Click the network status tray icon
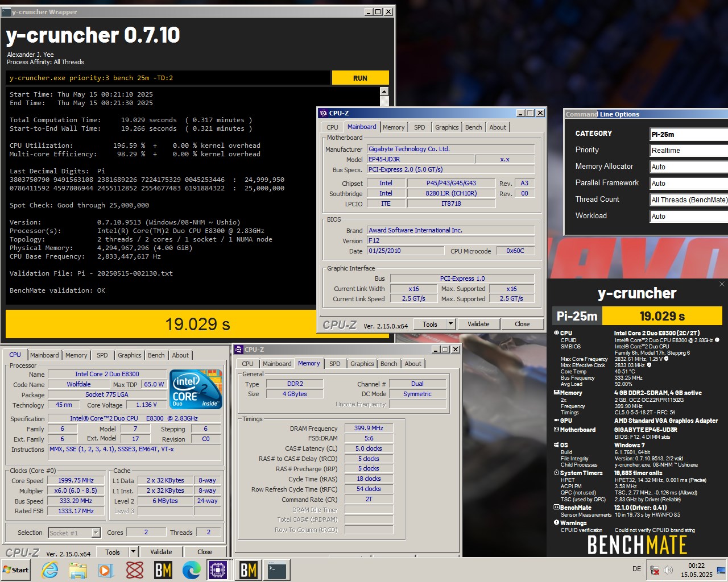Screen dimensions: 728x582 (x=655, y=569)
